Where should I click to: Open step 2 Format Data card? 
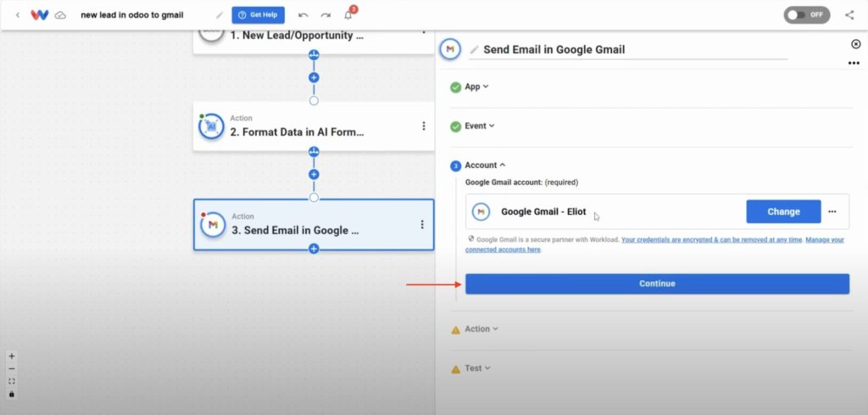coord(314,126)
